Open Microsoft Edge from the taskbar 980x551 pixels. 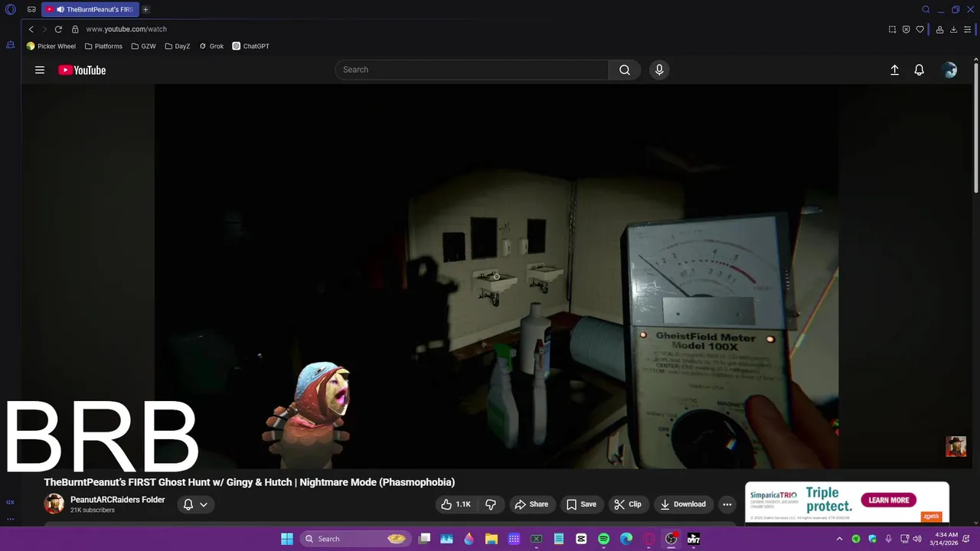626,539
